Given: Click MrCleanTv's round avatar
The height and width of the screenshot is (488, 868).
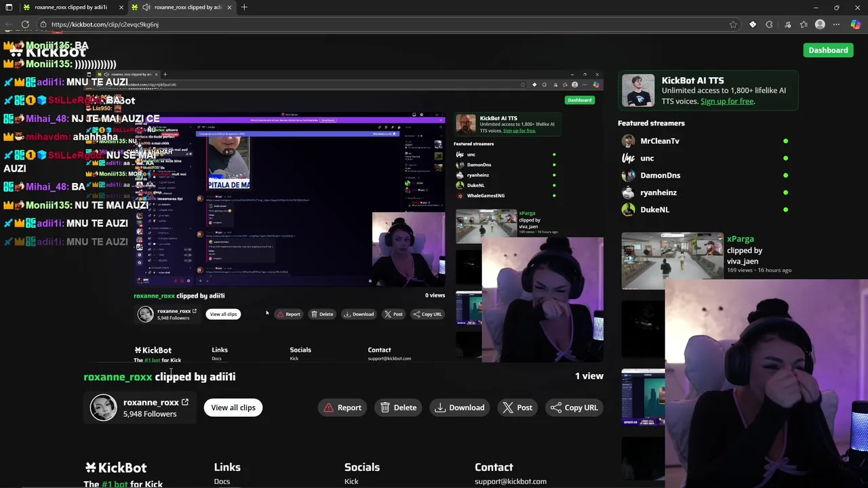Looking at the screenshot, I should coord(629,141).
